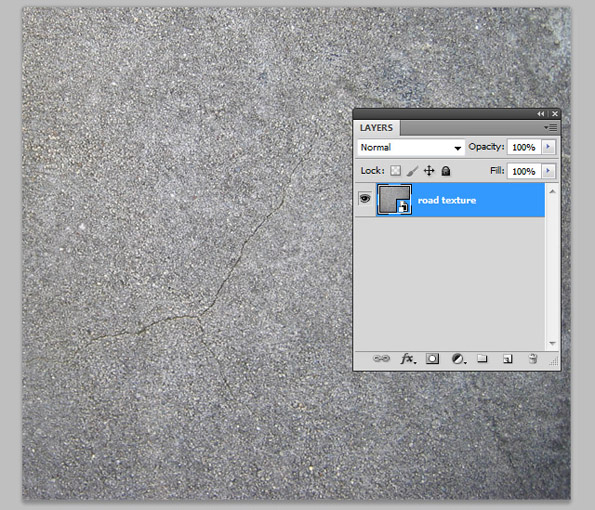The image size is (595, 510).
Task: Click the delete layer trash icon
Action: pyautogui.click(x=533, y=359)
